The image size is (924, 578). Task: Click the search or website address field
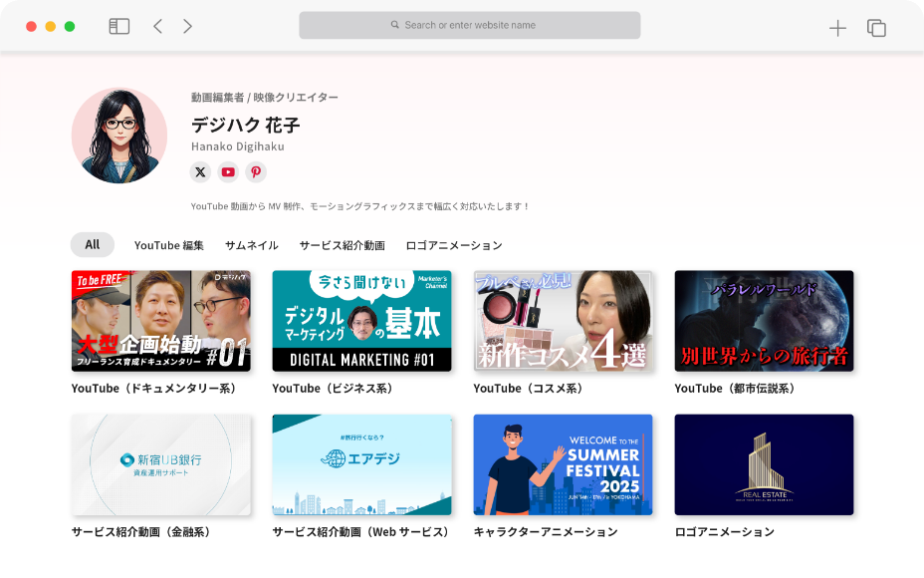[x=469, y=25]
